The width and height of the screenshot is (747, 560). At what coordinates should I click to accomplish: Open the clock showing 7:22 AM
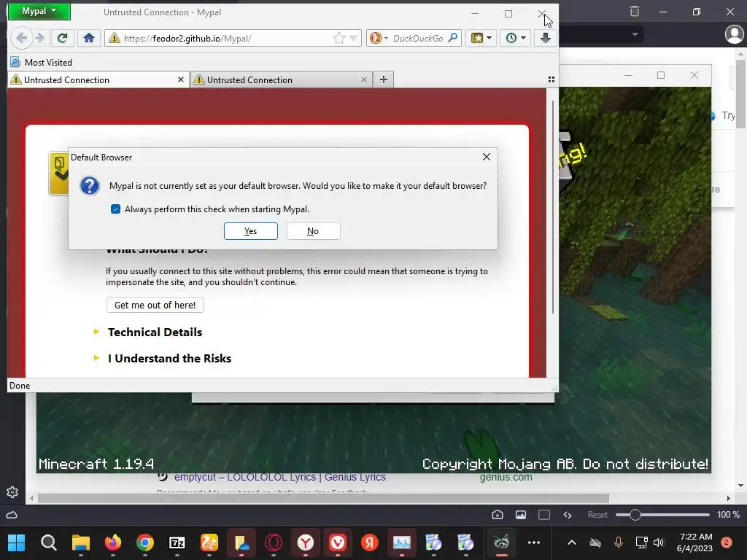(694, 542)
